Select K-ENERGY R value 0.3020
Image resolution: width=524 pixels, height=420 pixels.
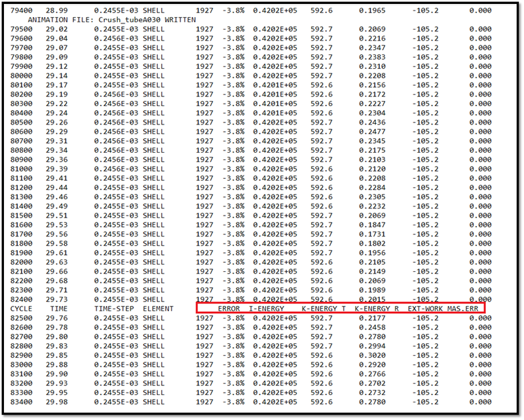[372, 356]
